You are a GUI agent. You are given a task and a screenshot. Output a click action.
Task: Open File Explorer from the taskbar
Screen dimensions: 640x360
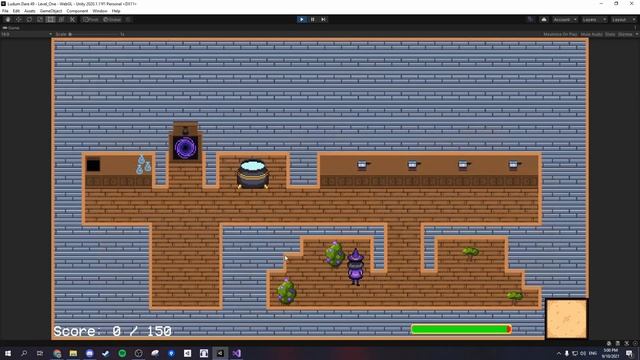73,353
